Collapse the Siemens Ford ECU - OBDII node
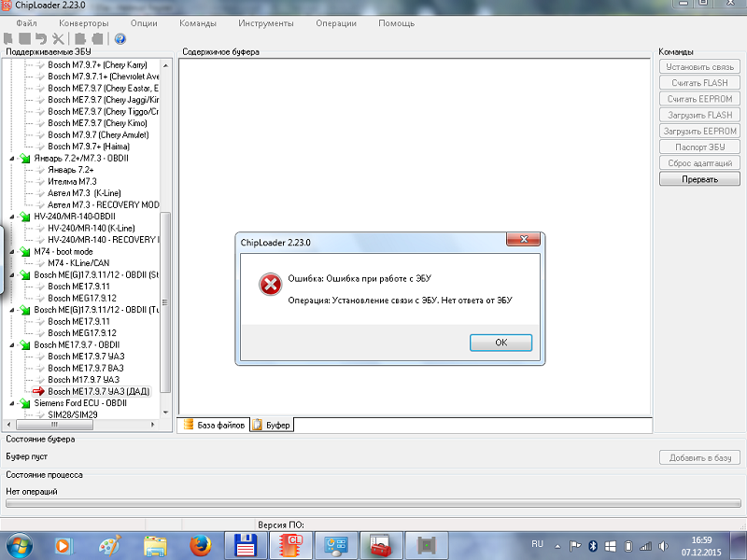The width and height of the screenshot is (747, 560). pos(13,403)
